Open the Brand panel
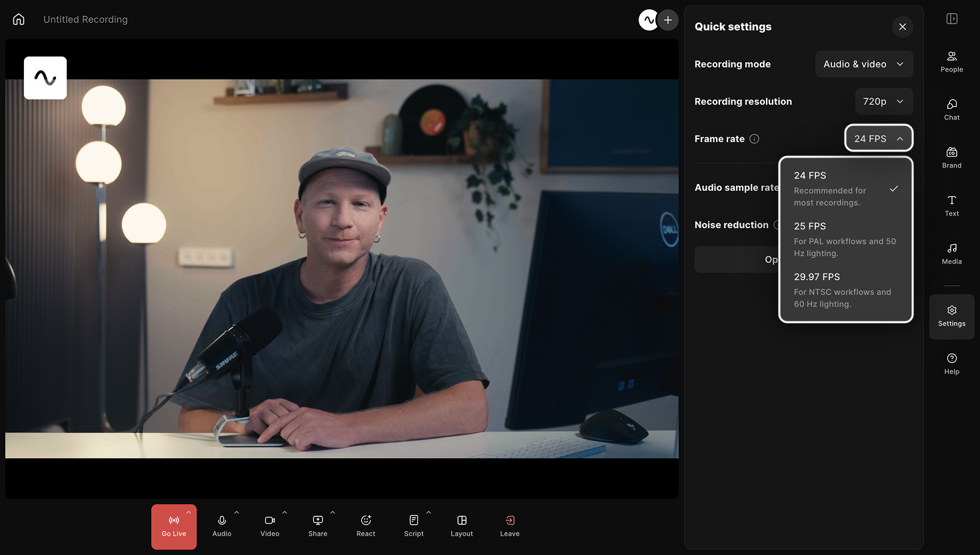 [951, 157]
